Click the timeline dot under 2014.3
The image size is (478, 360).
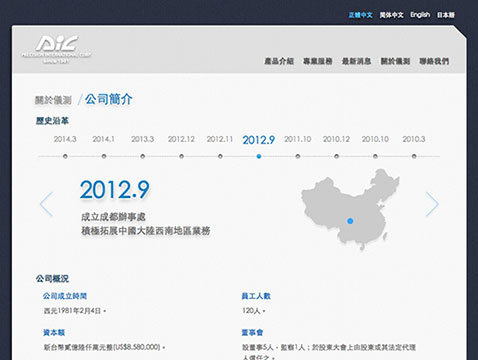[x=65, y=156]
